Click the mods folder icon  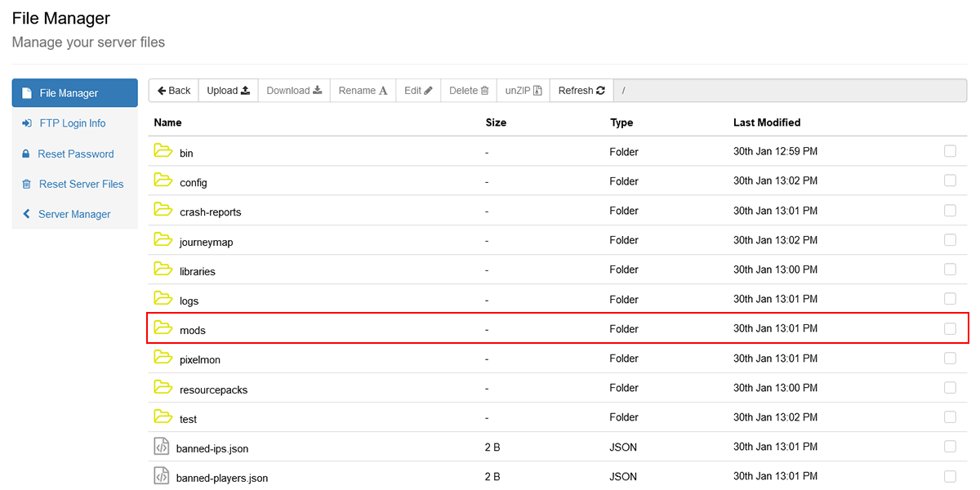coord(163,328)
